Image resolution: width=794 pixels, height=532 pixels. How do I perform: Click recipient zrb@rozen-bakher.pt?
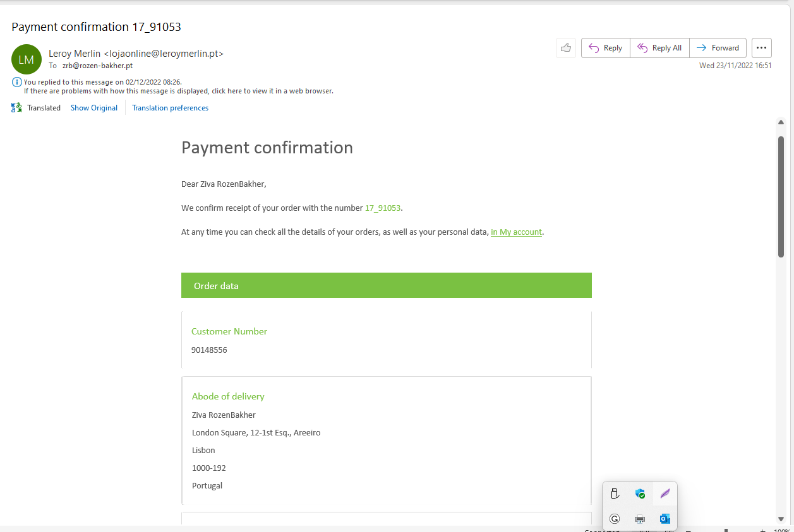(97, 66)
